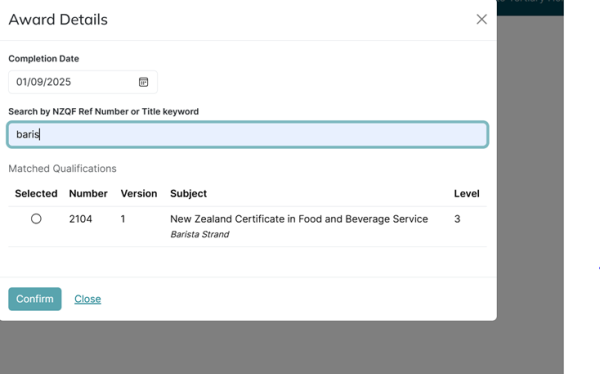Click the 'Version' column header
The height and width of the screenshot is (374, 600).
coord(139,194)
